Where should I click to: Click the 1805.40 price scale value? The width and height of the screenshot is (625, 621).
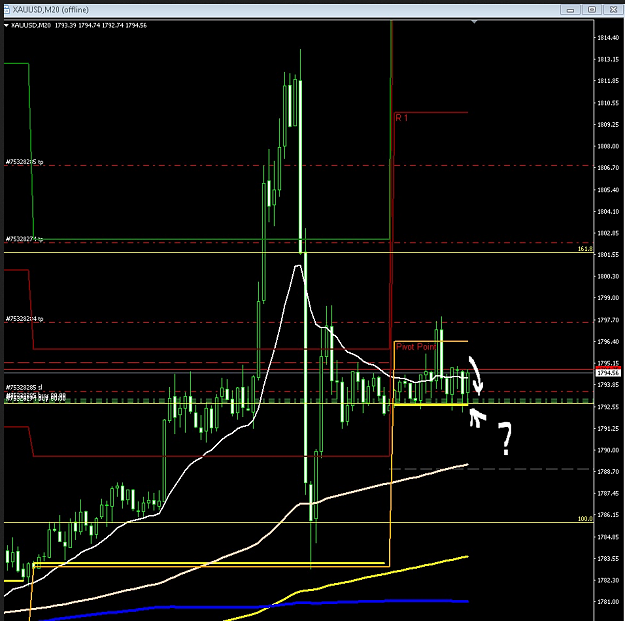[x=608, y=190]
